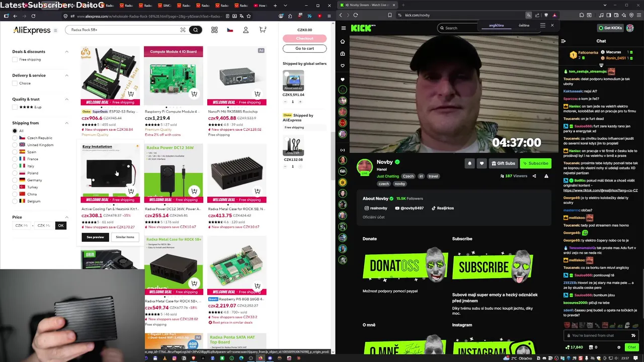The image size is (644, 362).
Task: Tick the Choice delivery checkbox
Action: pos(15,83)
